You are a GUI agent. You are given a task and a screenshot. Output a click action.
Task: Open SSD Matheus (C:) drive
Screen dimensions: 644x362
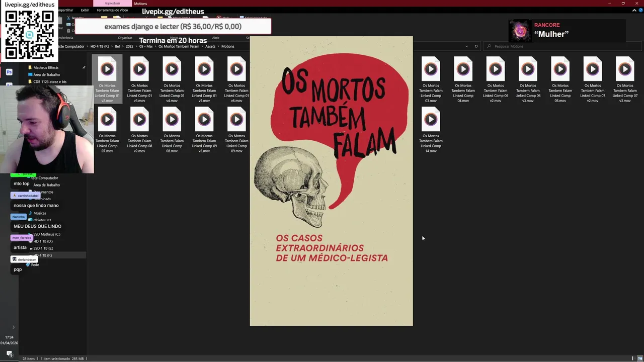click(47, 234)
